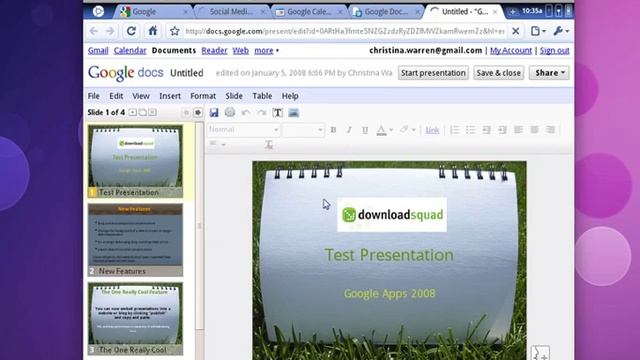Viewport: 640px width, 360px height.
Task: Go to the browser home page
Action: [153, 31]
